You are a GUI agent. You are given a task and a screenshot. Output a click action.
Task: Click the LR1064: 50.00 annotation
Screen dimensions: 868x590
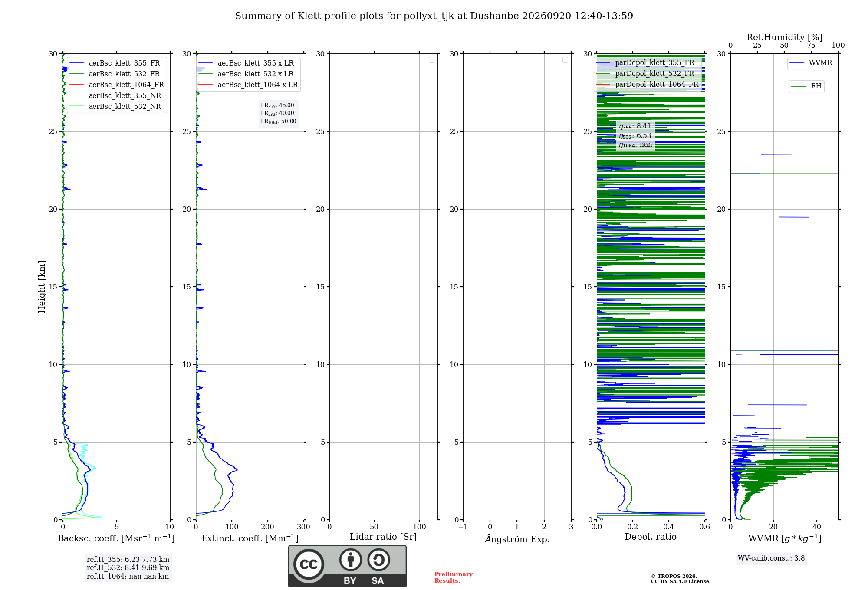(x=278, y=121)
